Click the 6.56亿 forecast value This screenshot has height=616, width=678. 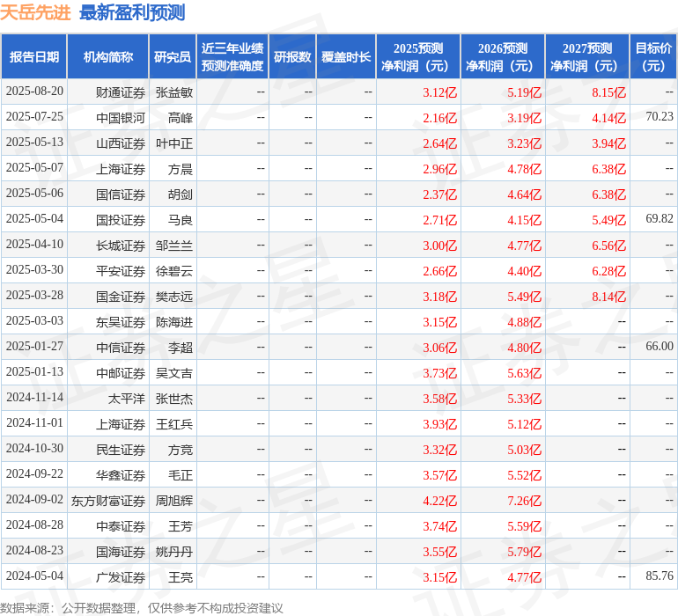pos(608,246)
